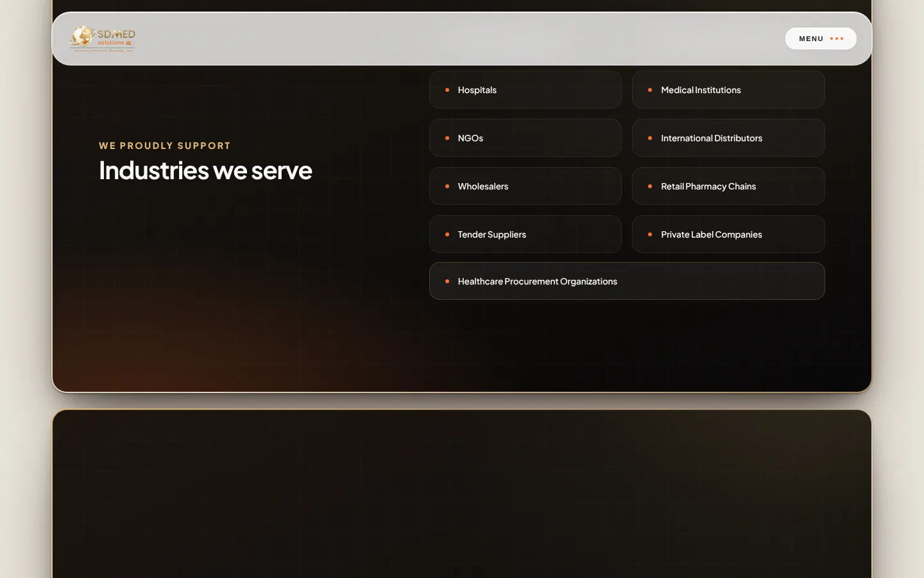Click the Tender Suppliers card
Image resolution: width=924 pixels, height=578 pixels.
click(x=526, y=234)
